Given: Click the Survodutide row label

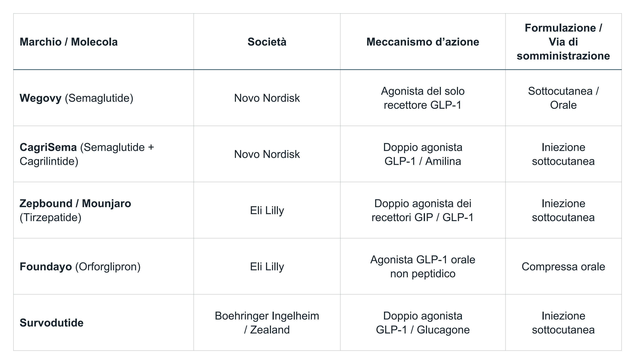Looking at the screenshot, I should pos(52,323).
